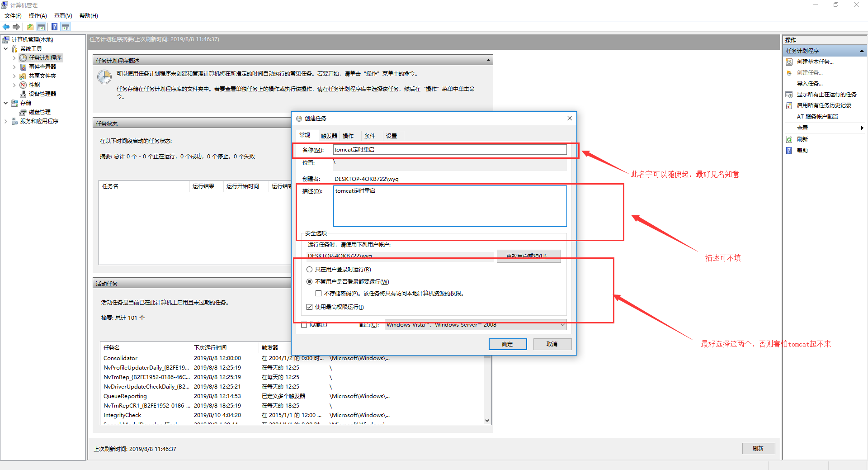
Task: Expand the 服务和应用程序 tree node
Action: click(5, 121)
